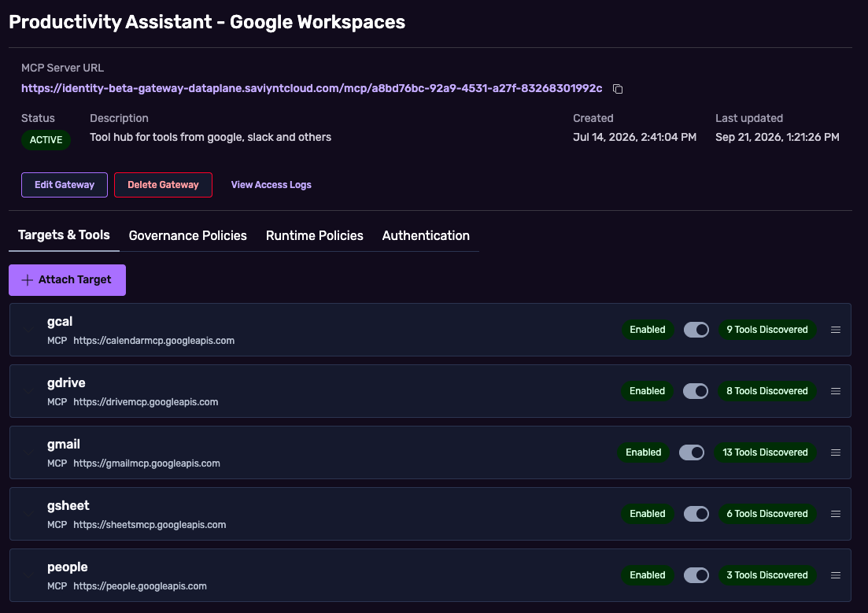
Task: Open the Governance Policies tab
Action: [x=187, y=236]
